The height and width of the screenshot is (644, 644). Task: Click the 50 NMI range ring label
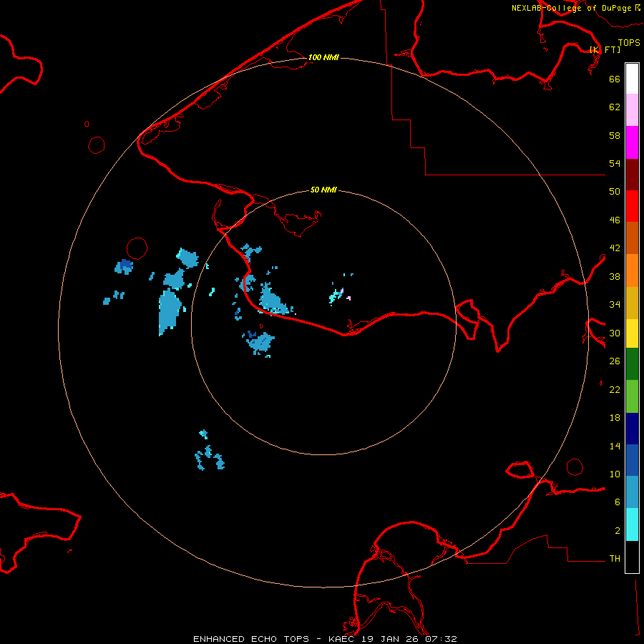coord(323,190)
